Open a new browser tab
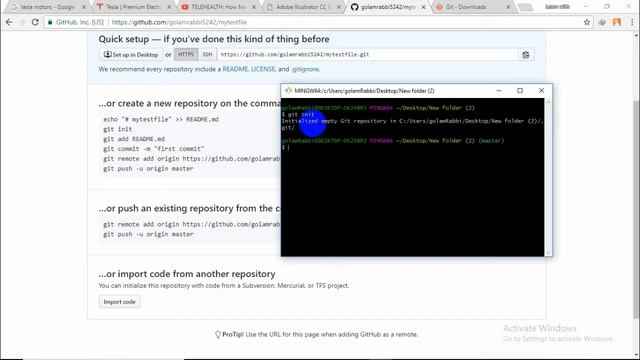Viewport: 640px width, 360px height. [526, 7]
